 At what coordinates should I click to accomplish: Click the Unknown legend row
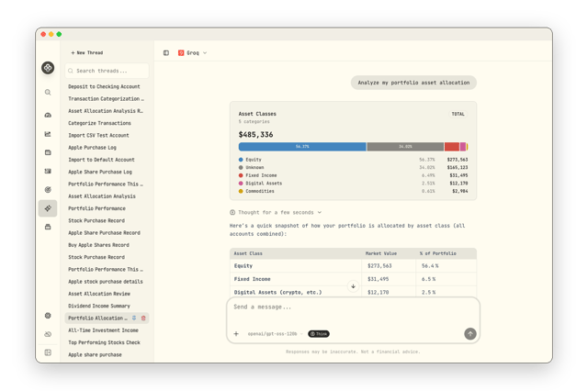point(353,167)
